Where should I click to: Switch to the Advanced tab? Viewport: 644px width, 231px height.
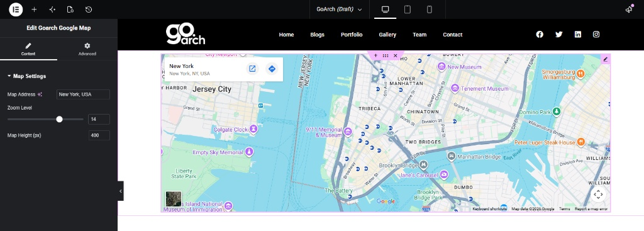click(87, 49)
